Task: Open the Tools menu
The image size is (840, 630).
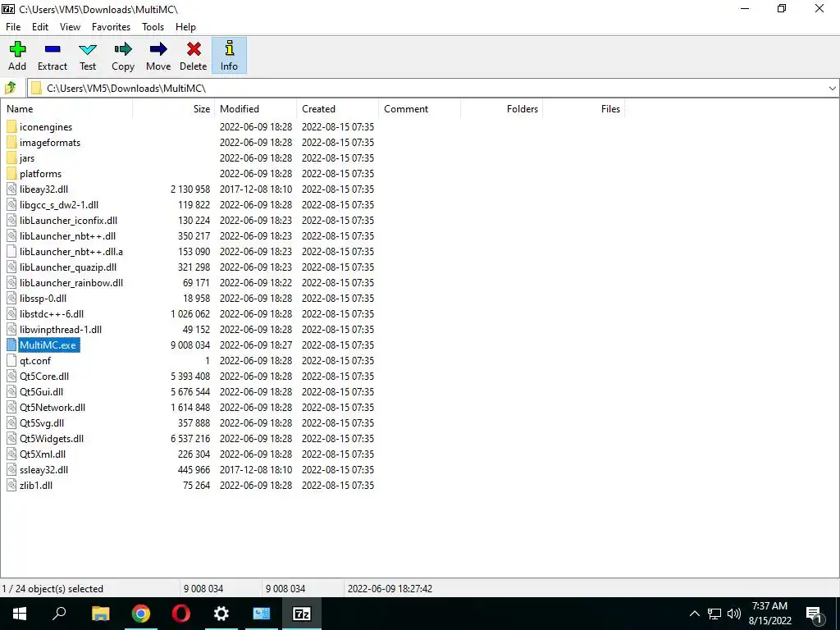Action: click(x=153, y=27)
